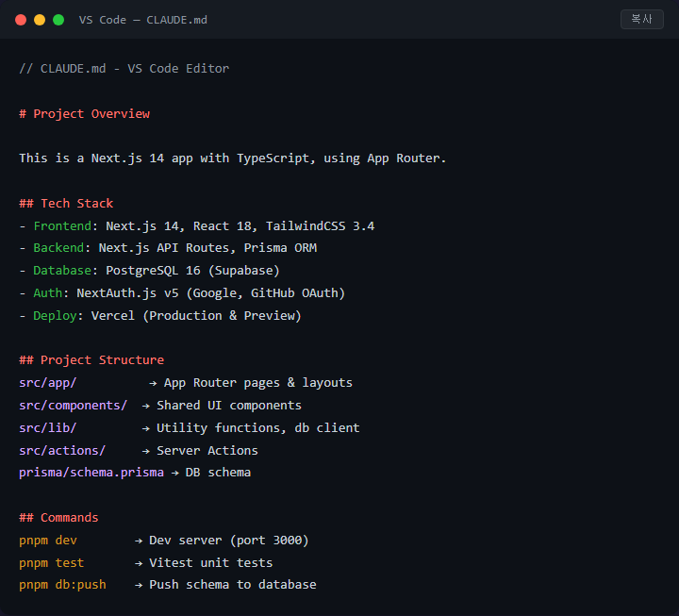Click 'Shared UI components' description
Screen dimensions: 679x616
[x=229, y=406]
